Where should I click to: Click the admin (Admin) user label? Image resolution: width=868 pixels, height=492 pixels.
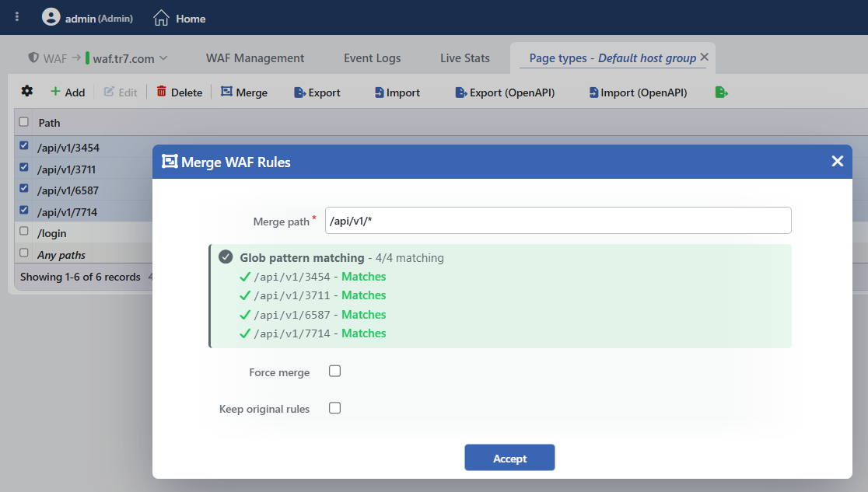coord(99,19)
